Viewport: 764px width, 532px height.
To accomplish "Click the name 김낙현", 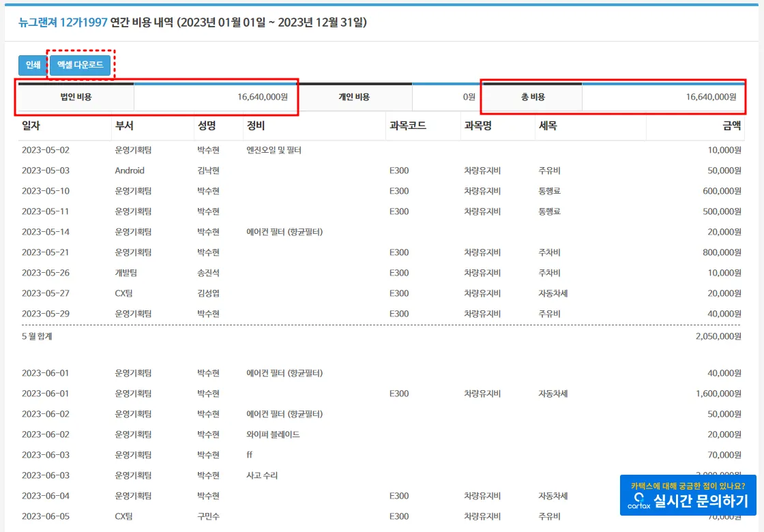I will tap(208, 171).
